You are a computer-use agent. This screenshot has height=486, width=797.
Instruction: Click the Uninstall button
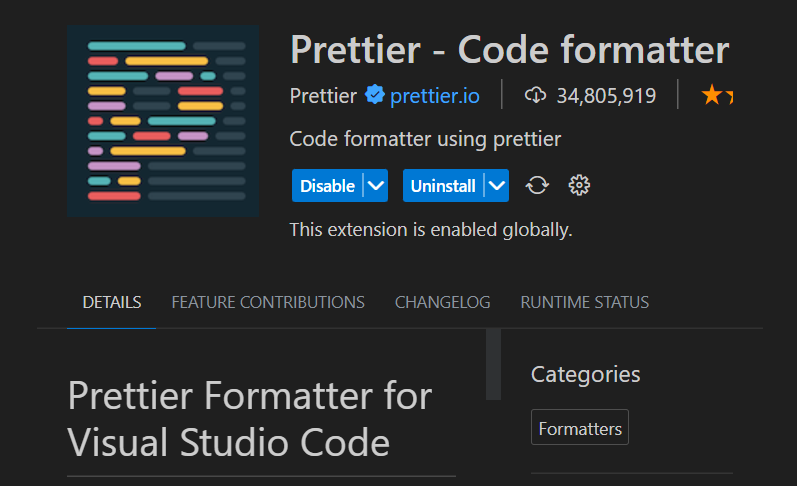(x=443, y=186)
